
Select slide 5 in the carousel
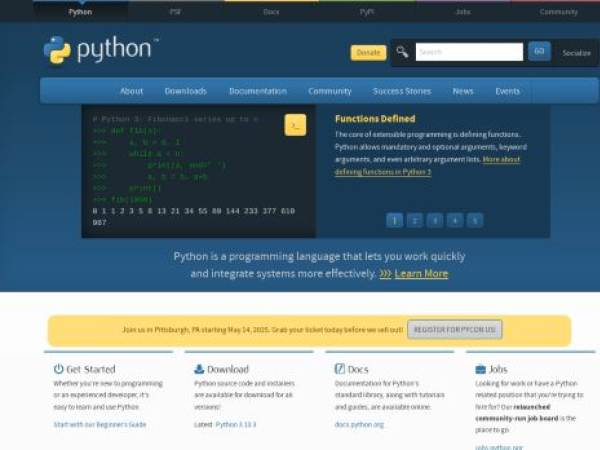[x=475, y=220]
